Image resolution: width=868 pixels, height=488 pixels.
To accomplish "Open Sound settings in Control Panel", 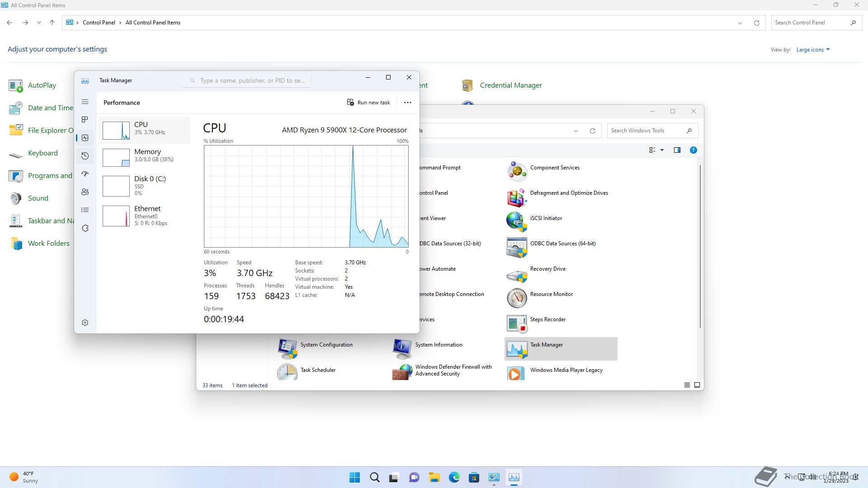I will click(28, 198).
